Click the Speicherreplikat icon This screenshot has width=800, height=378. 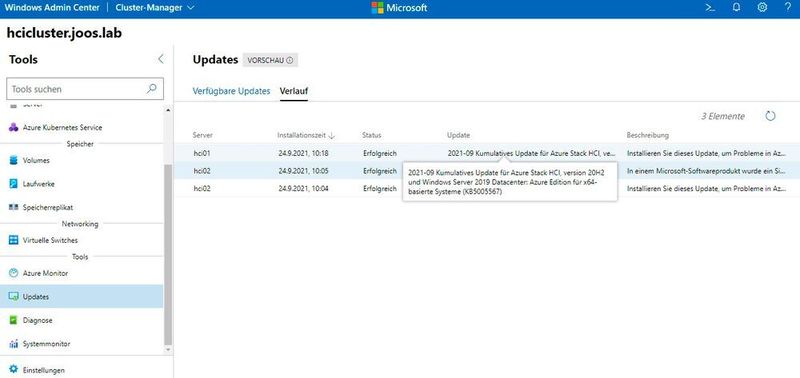[14, 208]
